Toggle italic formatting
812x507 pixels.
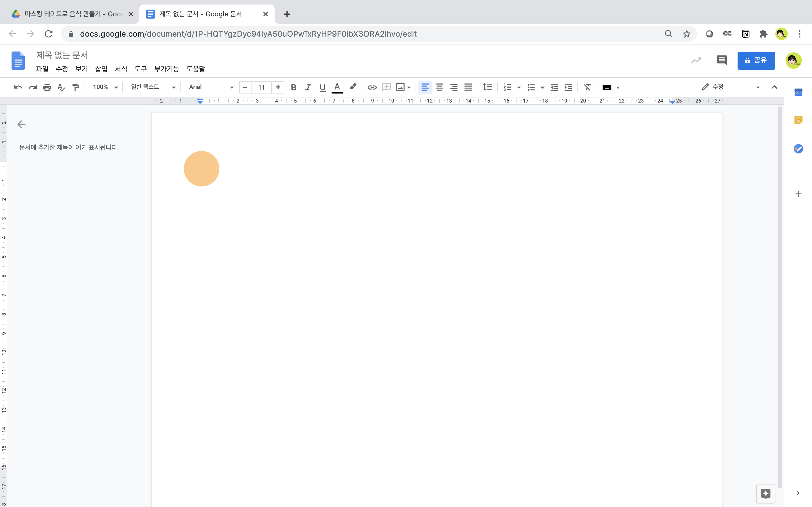coord(308,87)
